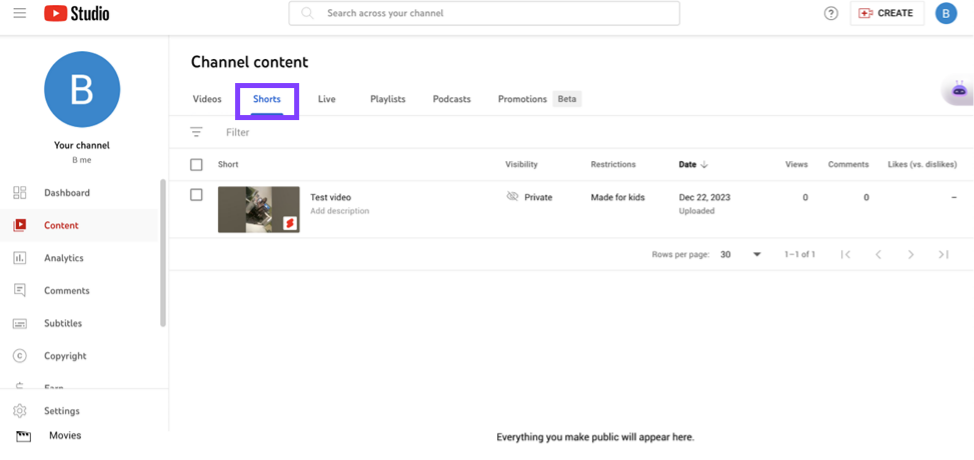
Task: Open Comments section in sidebar
Action: [x=66, y=291]
